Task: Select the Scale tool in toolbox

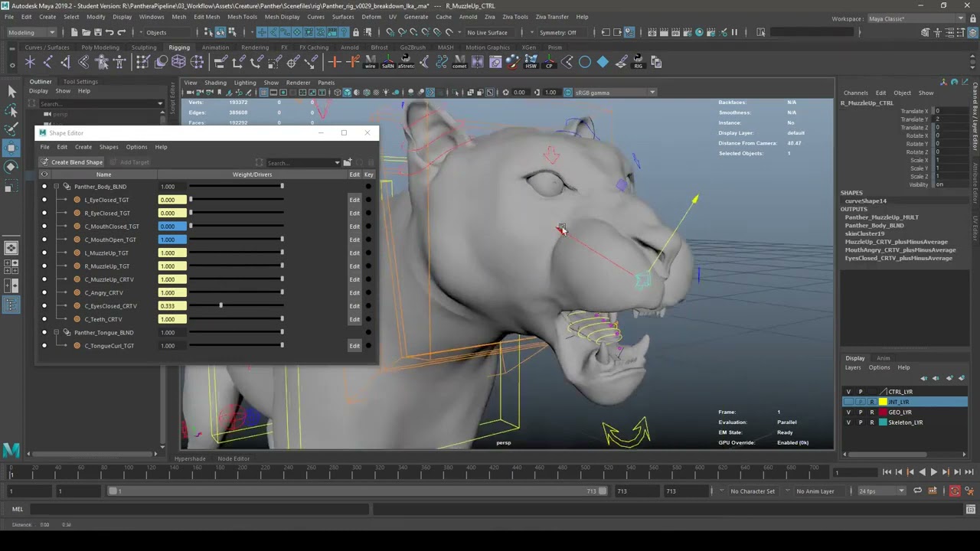Action: [11, 185]
